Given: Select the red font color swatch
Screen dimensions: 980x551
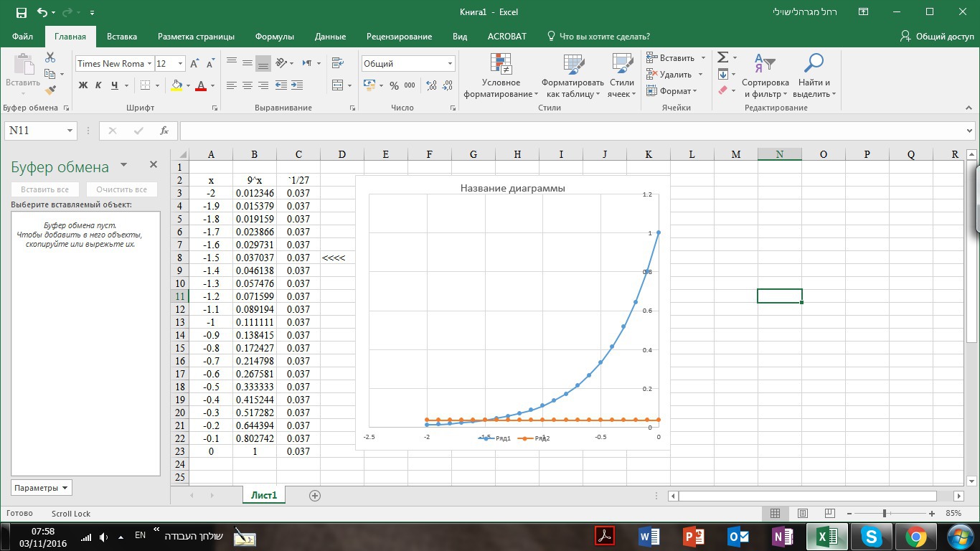Looking at the screenshot, I should pos(201,85).
